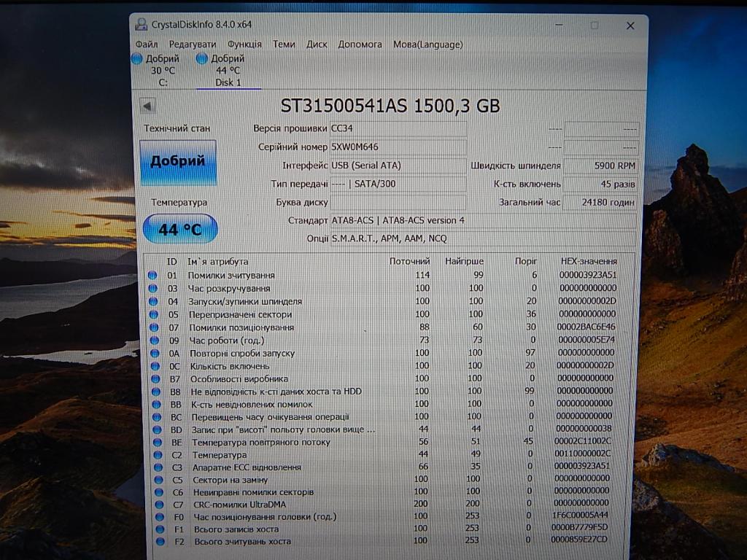Viewport: 747px width, 560px height.
Task: Click status circle for attribute C2 Температура
Action: coord(155,454)
